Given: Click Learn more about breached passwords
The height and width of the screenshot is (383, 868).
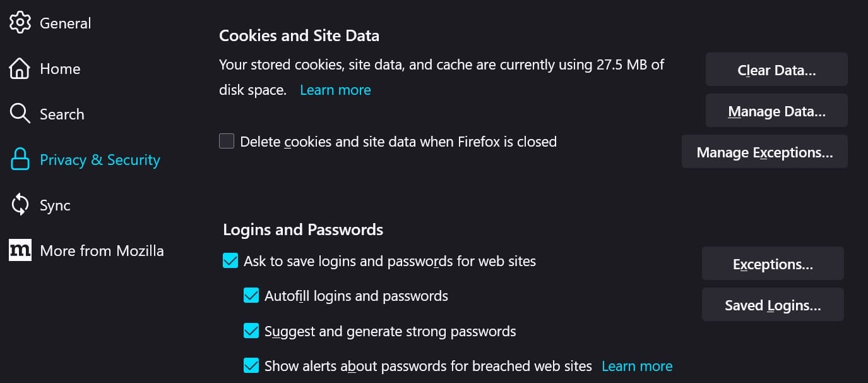Looking at the screenshot, I should point(637,365).
